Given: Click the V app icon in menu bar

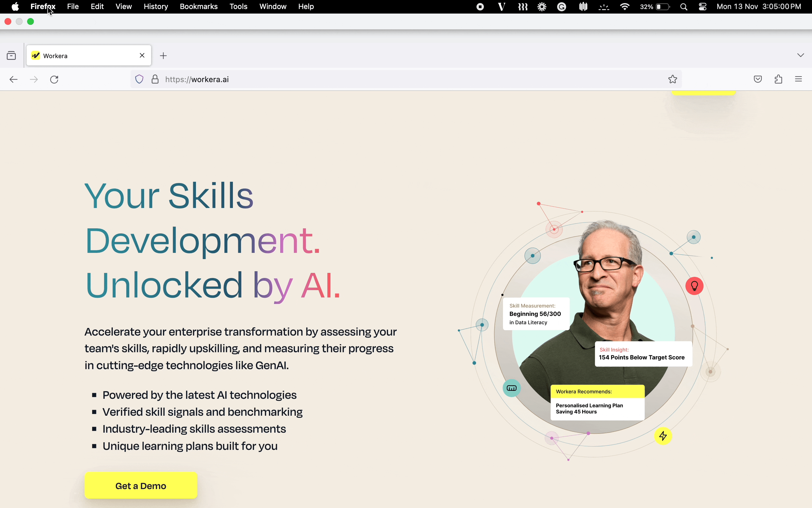Looking at the screenshot, I should 502,7.
